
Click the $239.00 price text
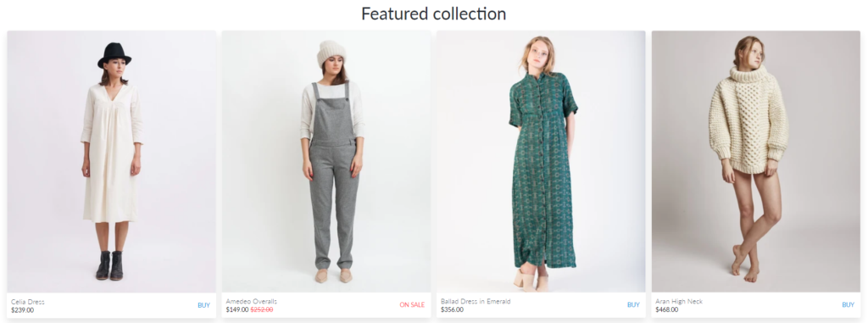[x=22, y=309]
